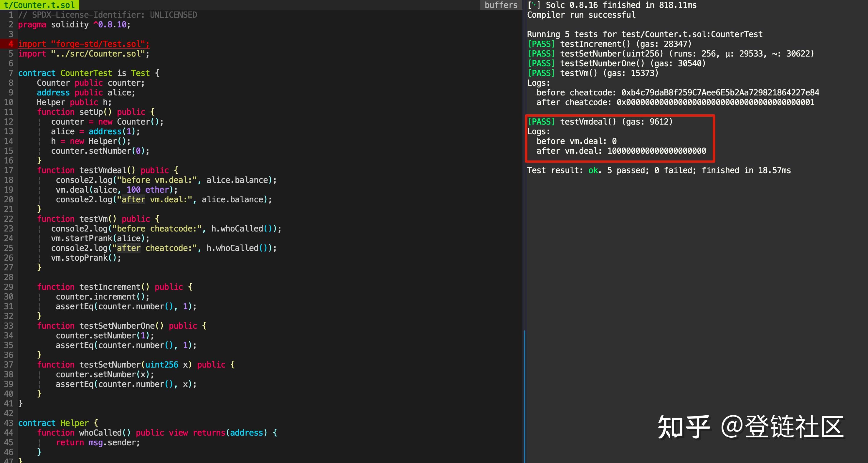Click the vm.startPrank(alice) statement
This screenshot has width=868, height=463.
[x=100, y=238]
